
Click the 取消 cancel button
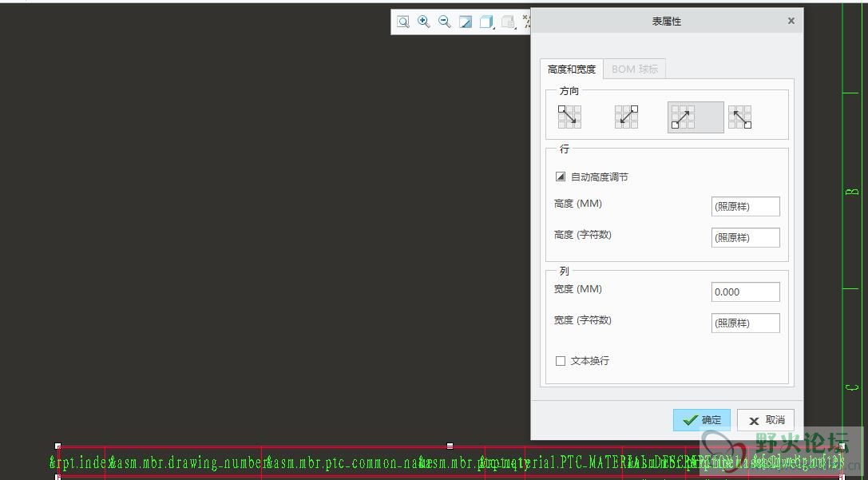[x=766, y=420]
